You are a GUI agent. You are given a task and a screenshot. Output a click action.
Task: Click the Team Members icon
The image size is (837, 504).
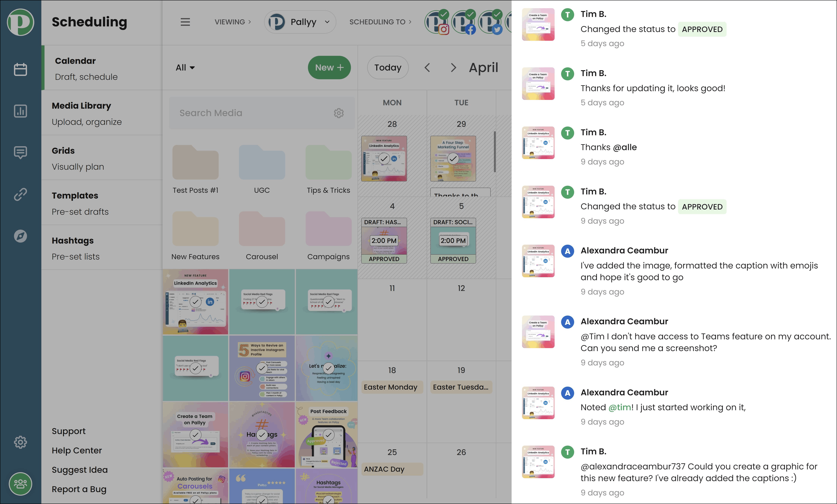click(21, 484)
